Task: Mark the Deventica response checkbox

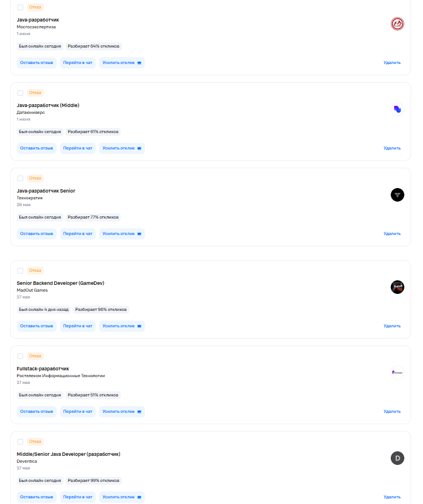Action: point(20,441)
